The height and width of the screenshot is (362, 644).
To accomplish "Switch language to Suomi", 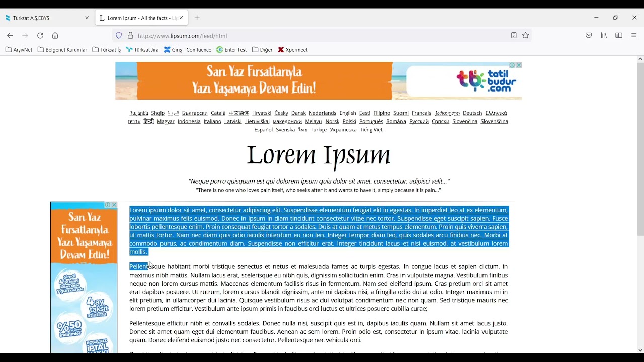I will (x=401, y=113).
